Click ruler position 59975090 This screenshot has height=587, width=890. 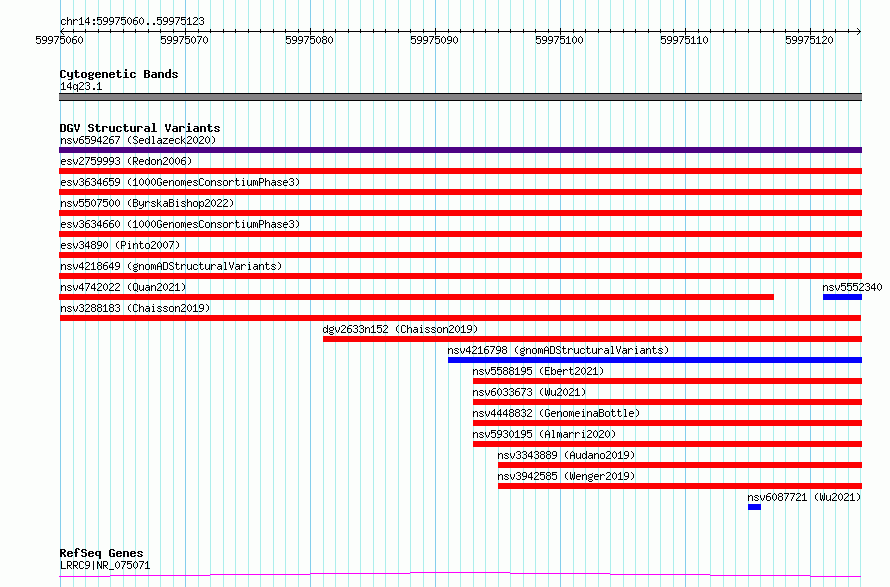434,40
